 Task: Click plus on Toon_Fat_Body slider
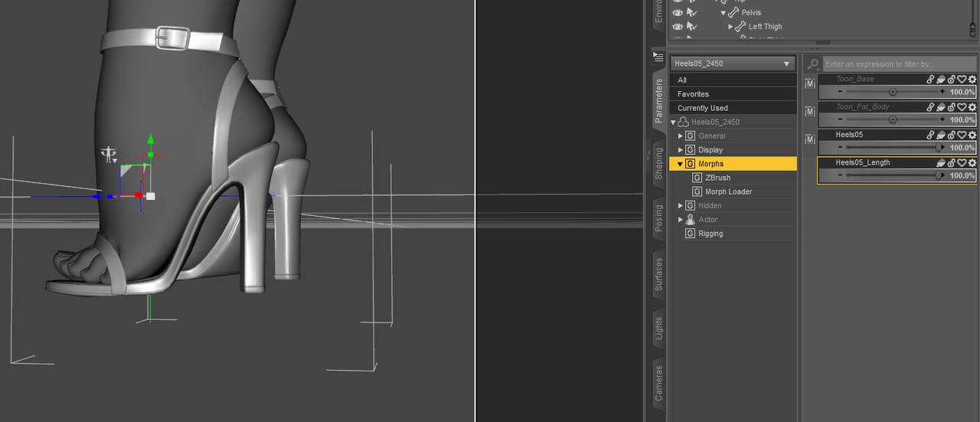tap(942, 120)
